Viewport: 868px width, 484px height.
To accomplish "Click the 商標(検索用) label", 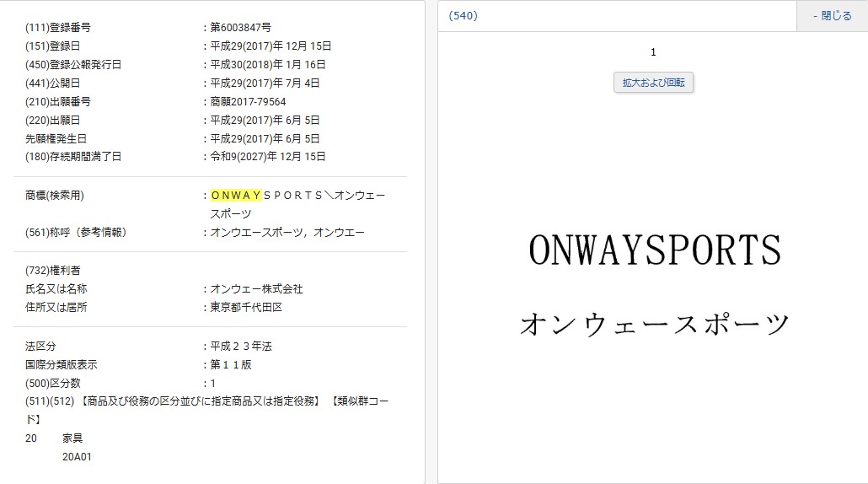I will [x=54, y=196].
